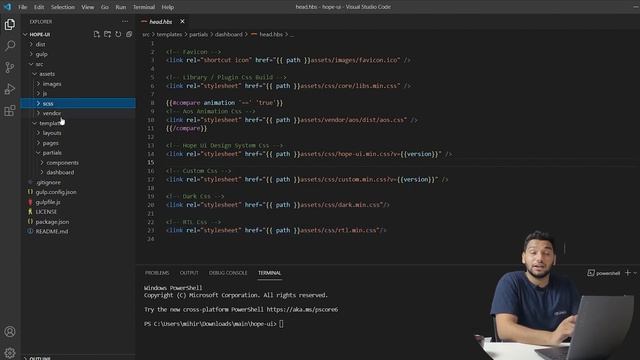Click the partials breadcrumb segment

point(198,35)
